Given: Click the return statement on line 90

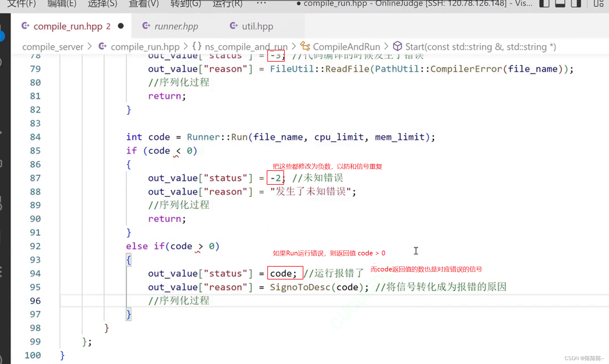Looking at the screenshot, I should (x=167, y=219).
